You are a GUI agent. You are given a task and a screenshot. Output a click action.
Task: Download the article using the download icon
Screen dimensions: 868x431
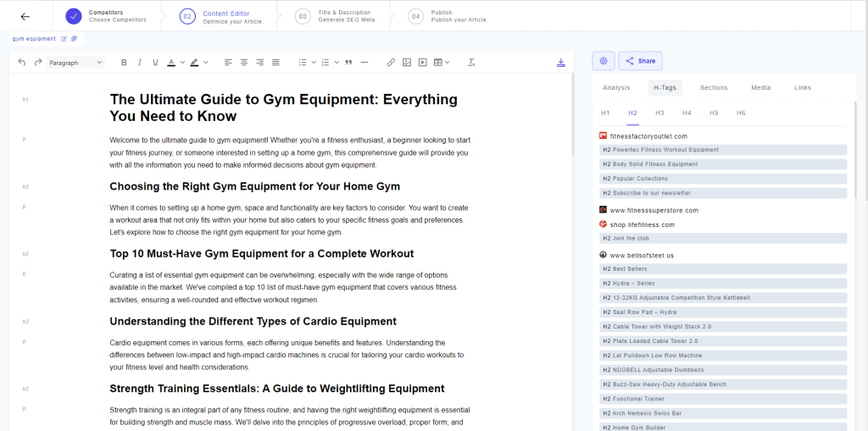tap(560, 63)
